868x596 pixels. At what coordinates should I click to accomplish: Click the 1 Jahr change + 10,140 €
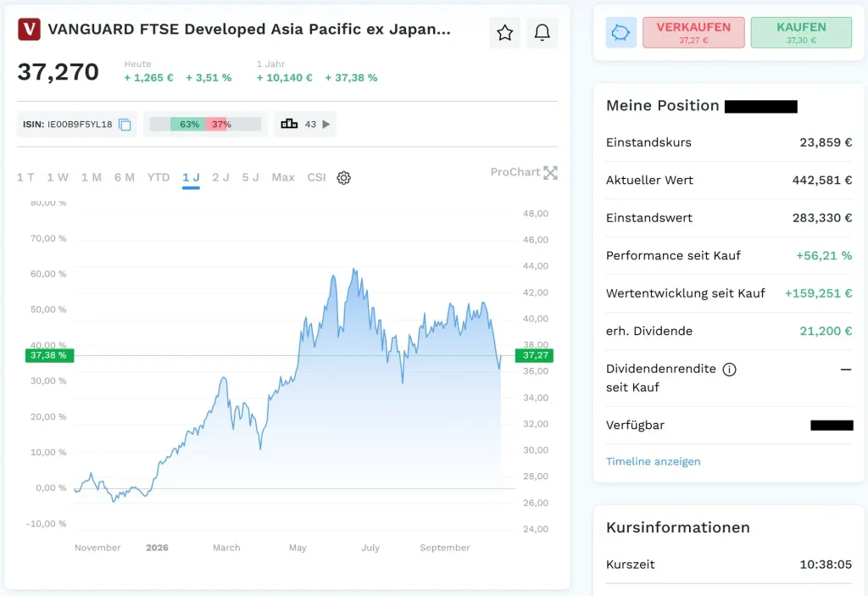pyautogui.click(x=285, y=77)
